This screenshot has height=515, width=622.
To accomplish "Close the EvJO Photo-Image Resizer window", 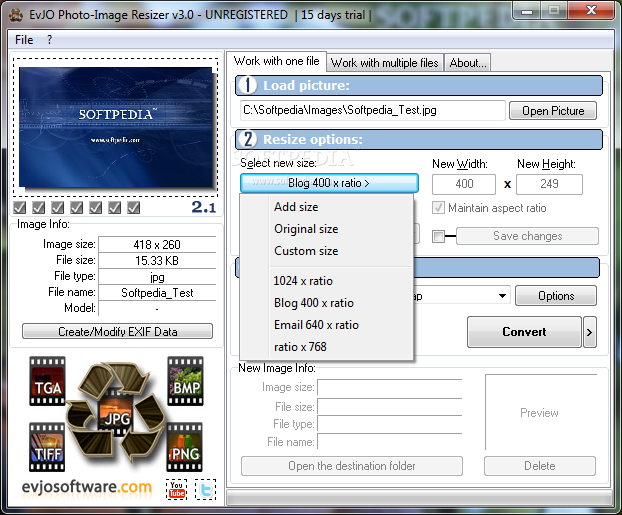I will (x=591, y=11).
